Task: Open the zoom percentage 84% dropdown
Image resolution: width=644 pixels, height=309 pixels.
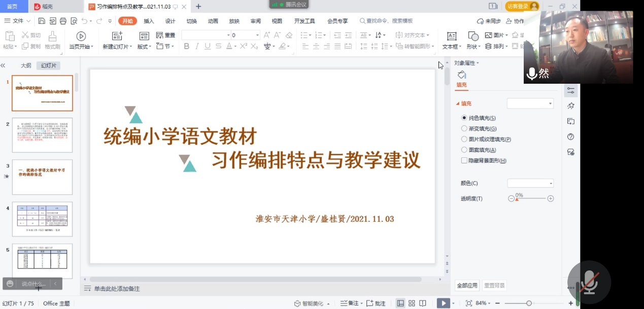Action: 484,303
